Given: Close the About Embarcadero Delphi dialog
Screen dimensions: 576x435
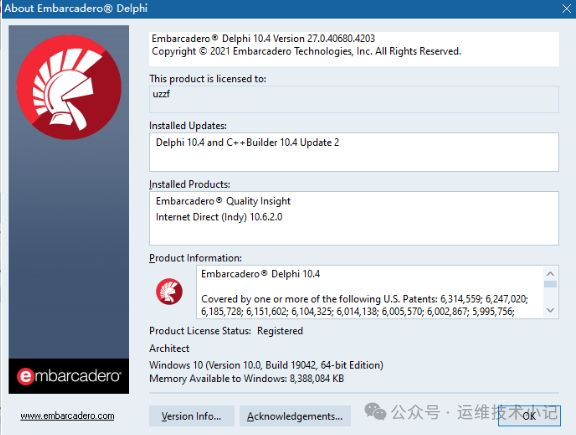Looking at the screenshot, I should [x=566, y=8].
